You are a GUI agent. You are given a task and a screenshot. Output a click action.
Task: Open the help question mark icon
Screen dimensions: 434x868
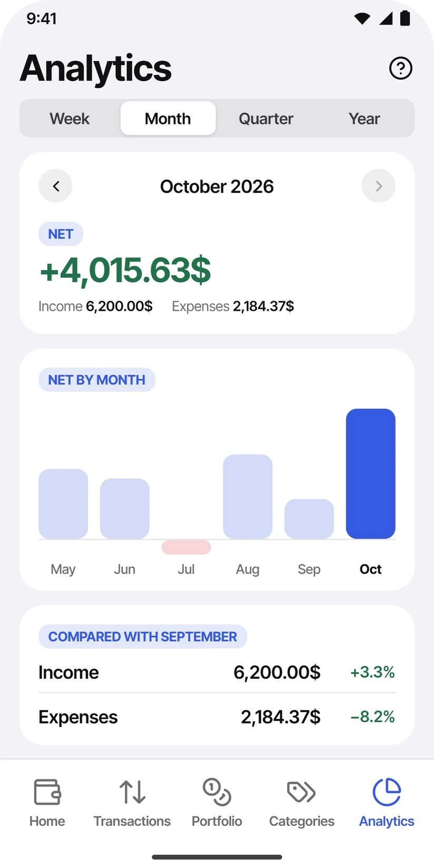(400, 68)
